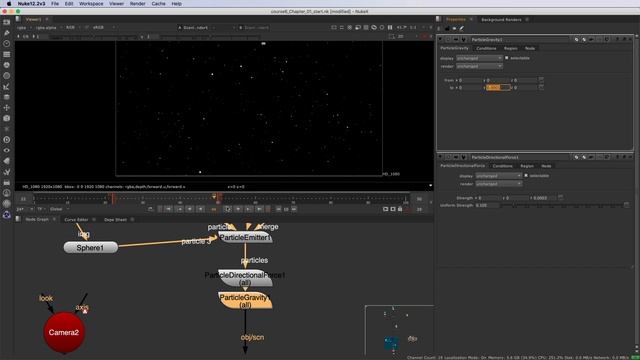
Task: Open the Color nodes toolbar icon
Action: click(7, 65)
